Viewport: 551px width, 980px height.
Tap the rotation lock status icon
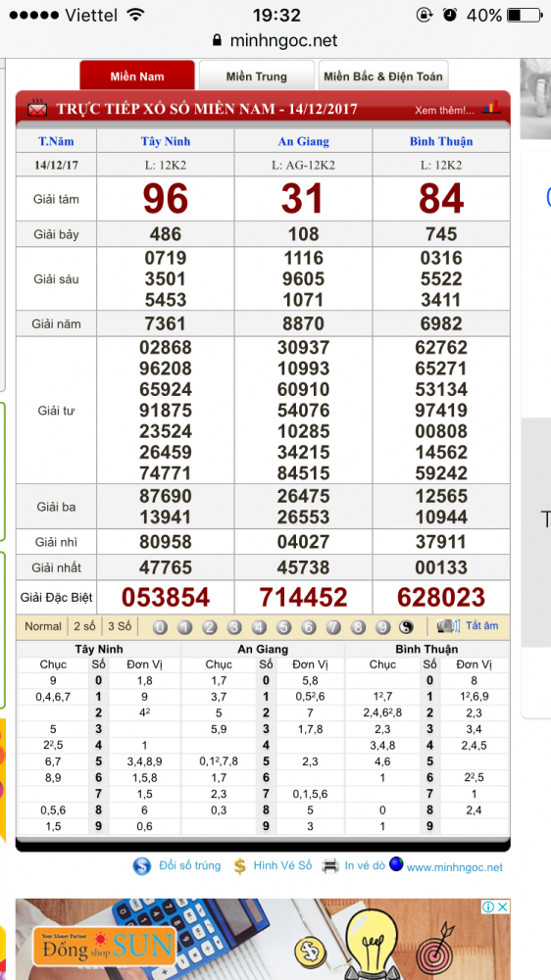point(426,15)
